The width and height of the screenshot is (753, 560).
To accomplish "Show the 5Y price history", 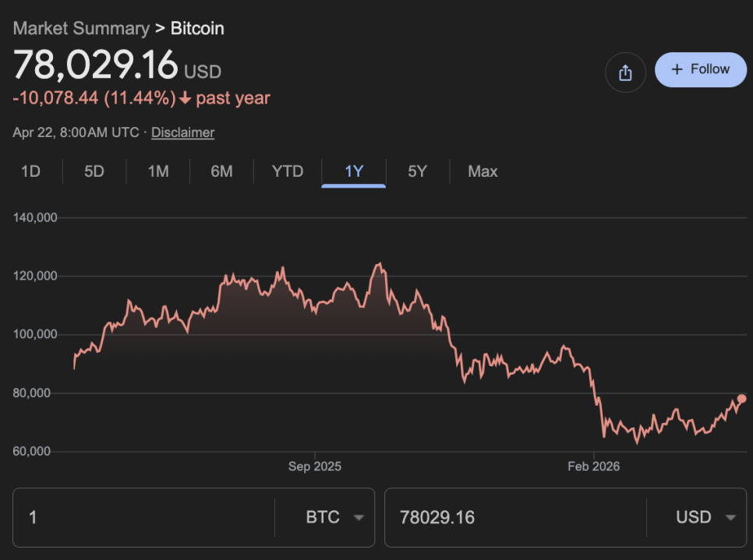I will pos(418,171).
